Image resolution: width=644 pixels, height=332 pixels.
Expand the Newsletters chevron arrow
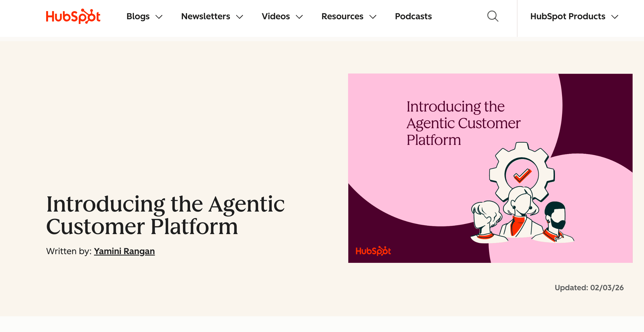point(239,17)
